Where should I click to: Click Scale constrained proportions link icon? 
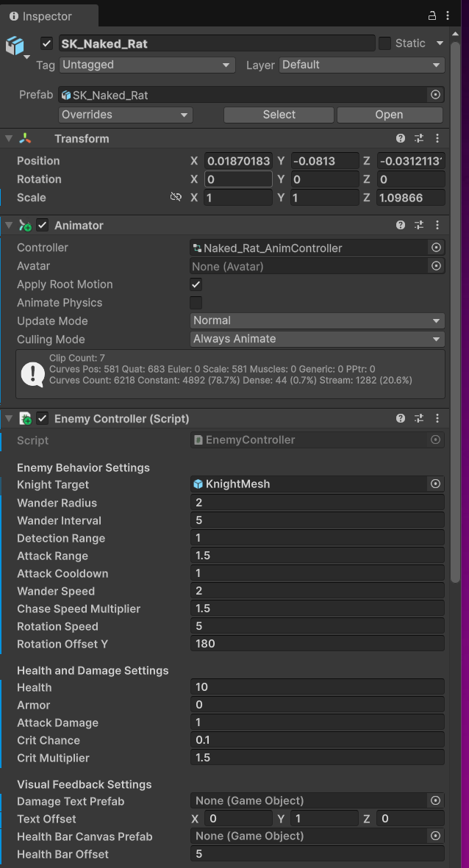pos(176,197)
